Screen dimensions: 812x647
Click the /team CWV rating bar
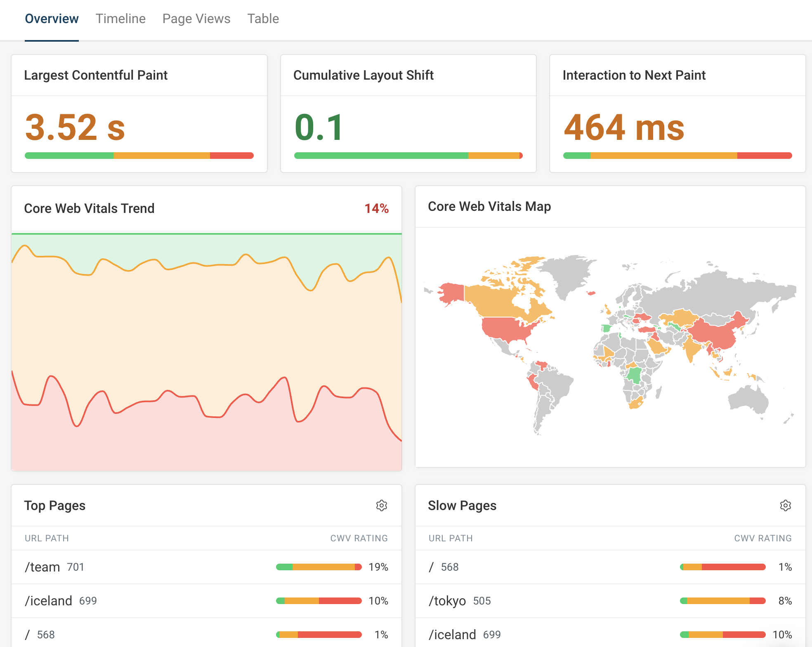click(x=319, y=567)
